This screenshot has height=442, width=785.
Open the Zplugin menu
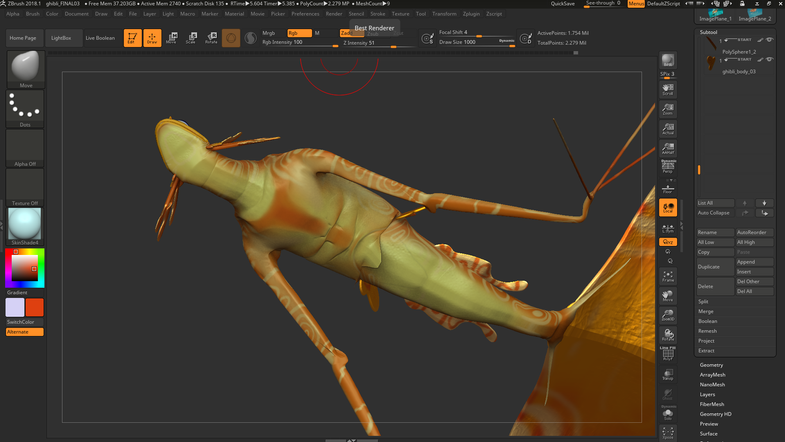point(471,14)
